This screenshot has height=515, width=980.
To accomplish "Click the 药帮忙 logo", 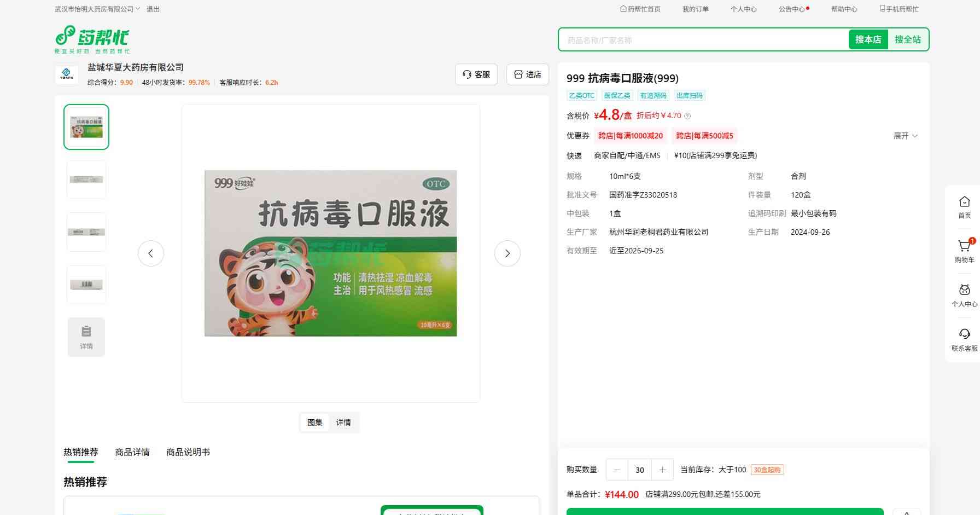I will pyautogui.click(x=92, y=39).
